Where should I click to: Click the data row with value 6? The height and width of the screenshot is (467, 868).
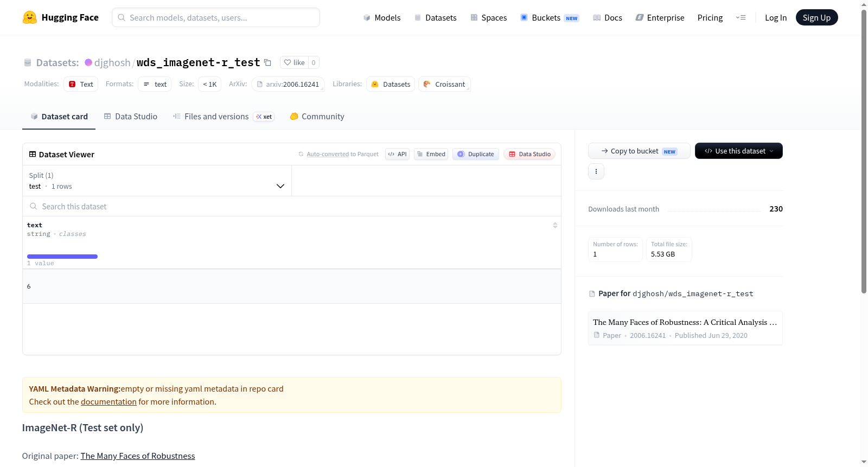coord(292,286)
